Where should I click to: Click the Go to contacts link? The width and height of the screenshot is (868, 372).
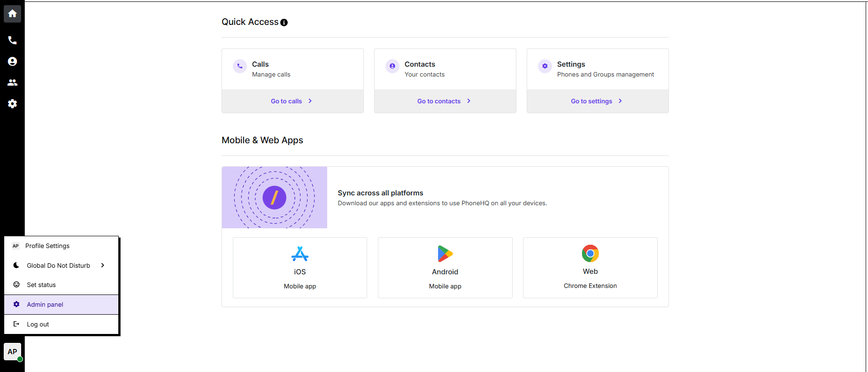click(444, 101)
